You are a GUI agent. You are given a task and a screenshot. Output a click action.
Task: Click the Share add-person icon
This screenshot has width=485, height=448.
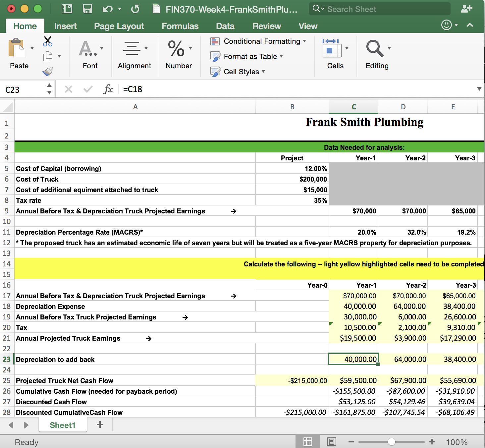pos(466,9)
